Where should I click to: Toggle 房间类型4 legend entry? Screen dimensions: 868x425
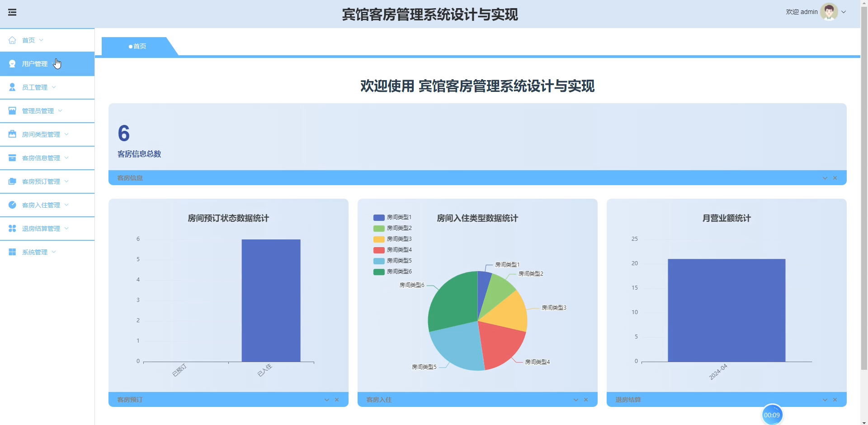pyautogui.click(x=392, y=250)
